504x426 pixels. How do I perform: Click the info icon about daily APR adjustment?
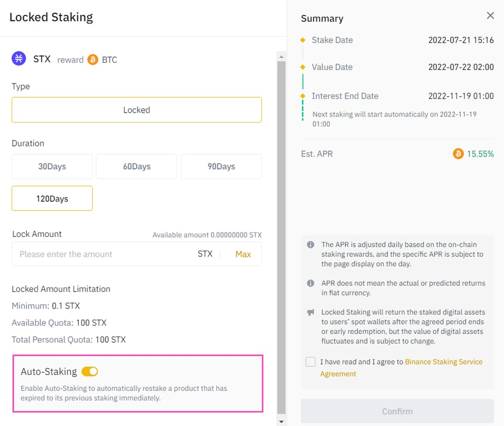click(311, 244)
